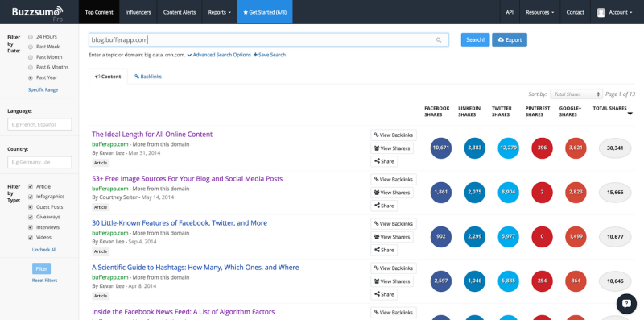Select the Past 6 Months date filter
Image resolution: width=644 pixels, height=320 pixels.
(31, 67)
